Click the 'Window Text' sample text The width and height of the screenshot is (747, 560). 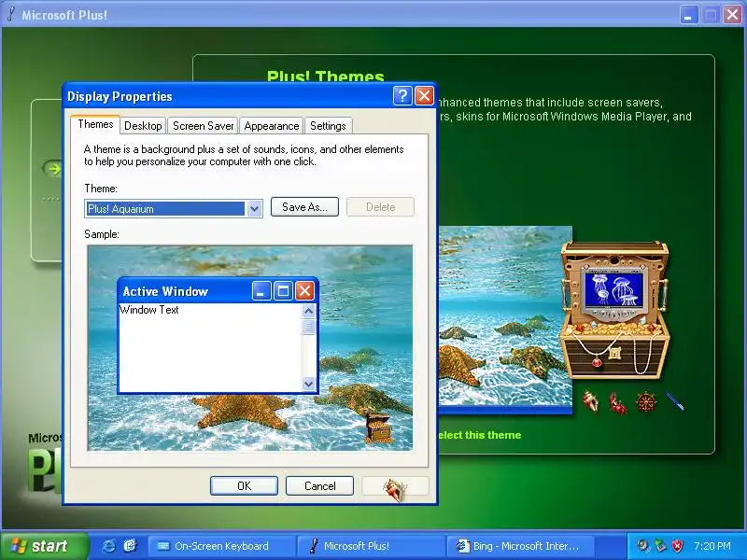[149, 310]
